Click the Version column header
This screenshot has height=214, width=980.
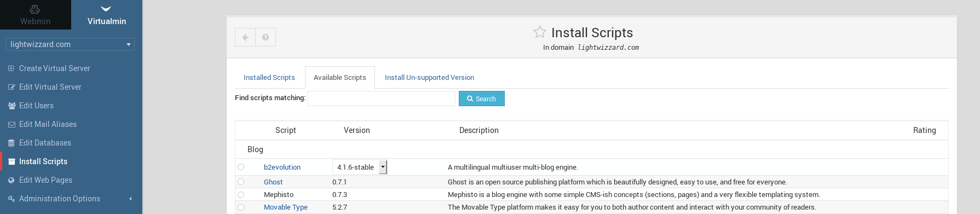click(357, 130)
